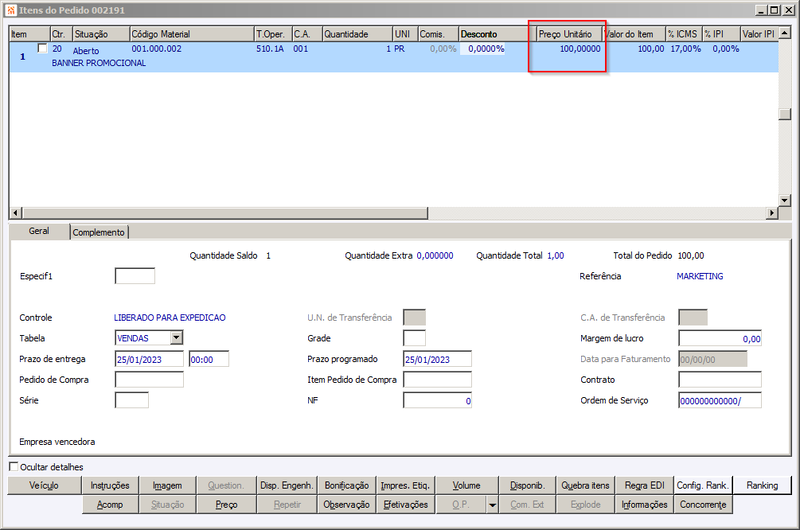
Task: Click the BANNER PROMOCIONAL description
Action: (98, 63)
